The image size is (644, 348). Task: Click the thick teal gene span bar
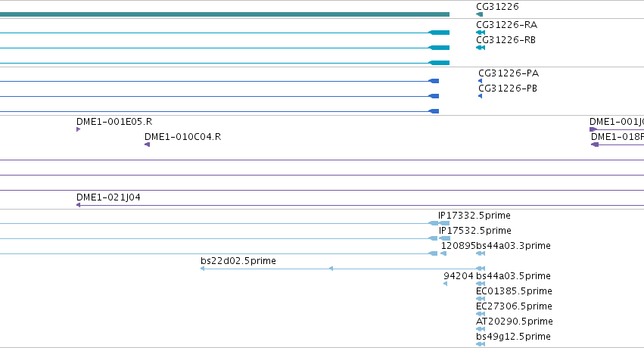(225, 14)
